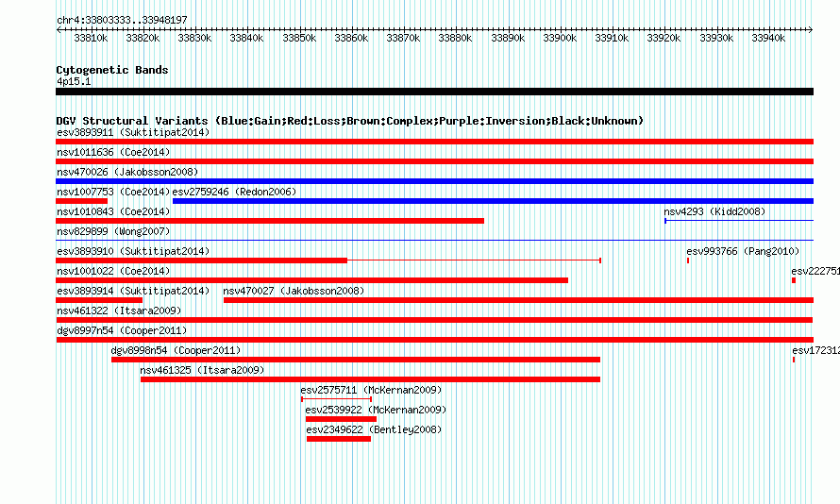Select the dgv8998n54 (Cooper2011) label

tap(176, 350)
